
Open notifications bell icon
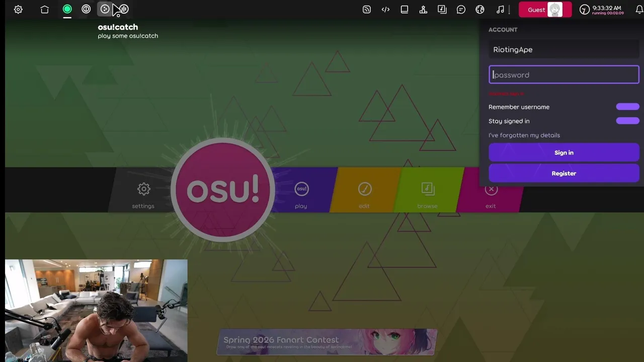pyautogui.click(x=639, y=10)
